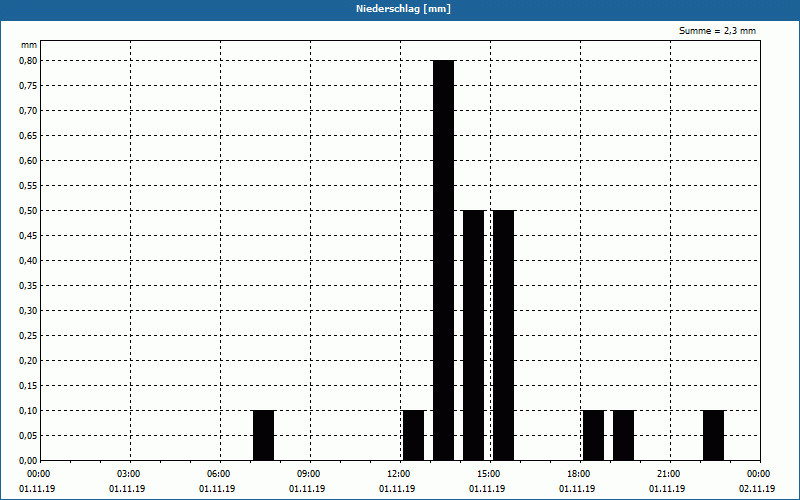Click the 0,45 y-axis label
Screen dimensions: 800x500
[28, 236]
